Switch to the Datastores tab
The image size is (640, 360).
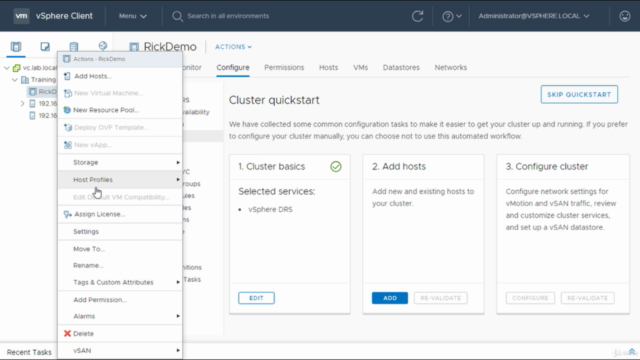(x=401, y=68)
